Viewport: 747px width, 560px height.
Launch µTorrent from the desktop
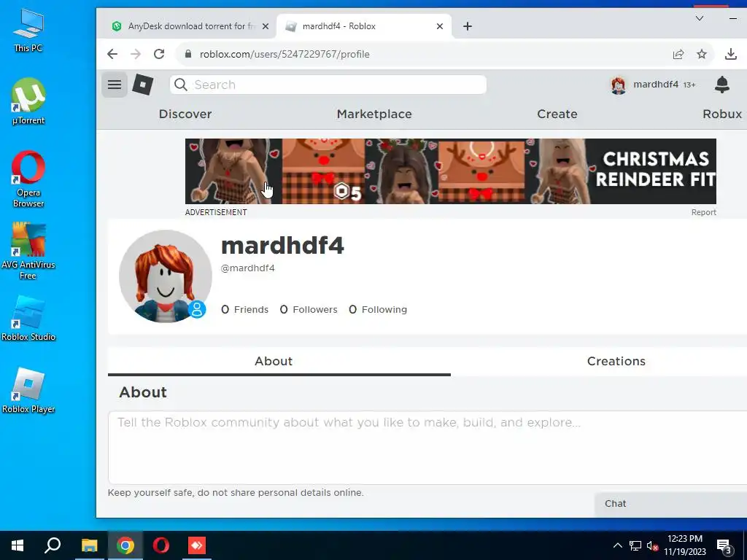click(28, 101)
